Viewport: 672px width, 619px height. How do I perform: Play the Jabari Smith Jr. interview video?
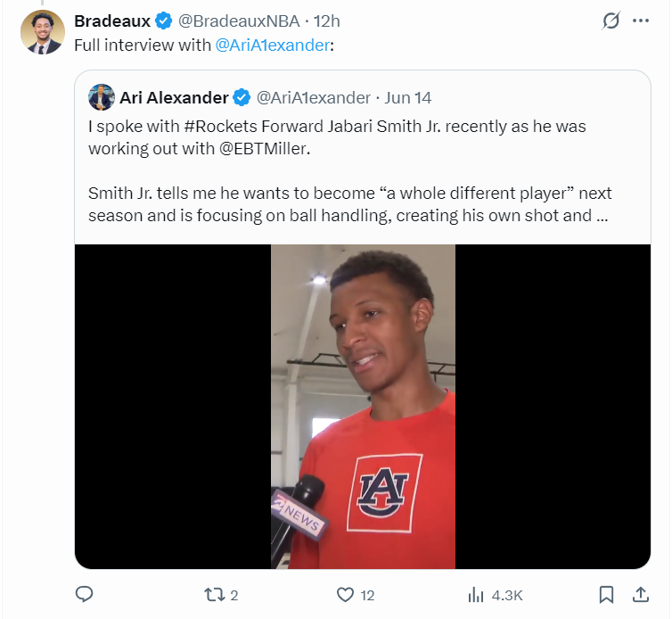363,407
